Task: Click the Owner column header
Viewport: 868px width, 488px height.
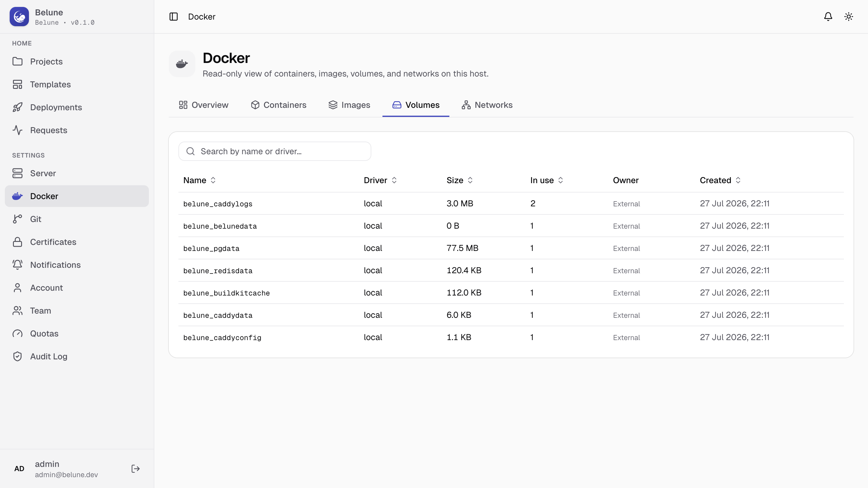Action: 626,180
